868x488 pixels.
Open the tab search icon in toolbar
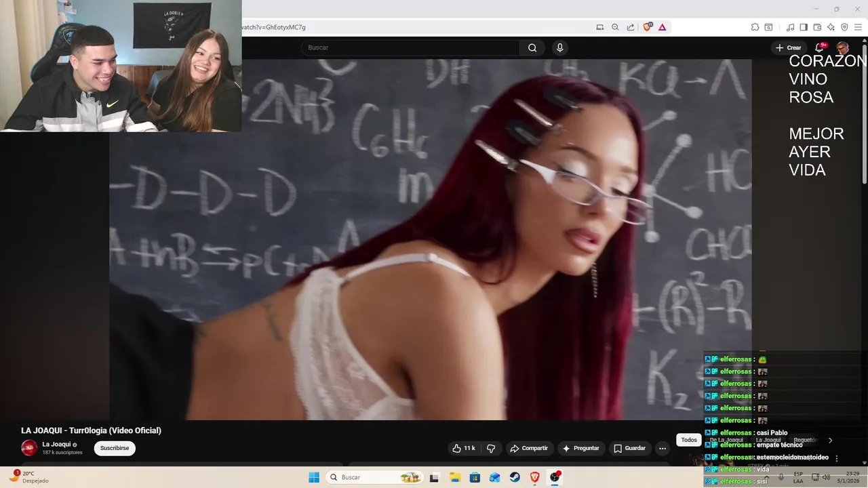point(768,27)
